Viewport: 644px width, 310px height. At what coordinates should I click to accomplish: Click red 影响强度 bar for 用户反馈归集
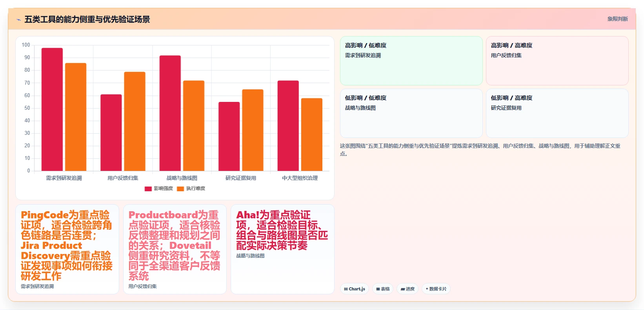pos(111,132)
